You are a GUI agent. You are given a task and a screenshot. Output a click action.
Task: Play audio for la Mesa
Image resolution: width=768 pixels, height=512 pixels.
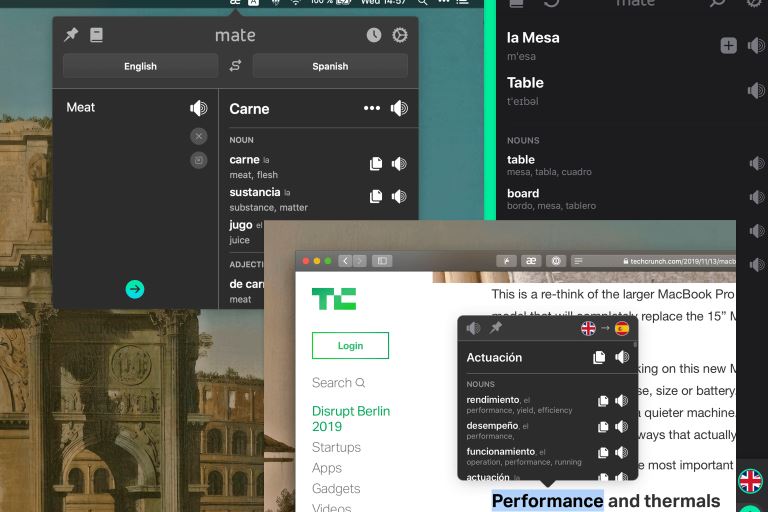coord(756,46)
